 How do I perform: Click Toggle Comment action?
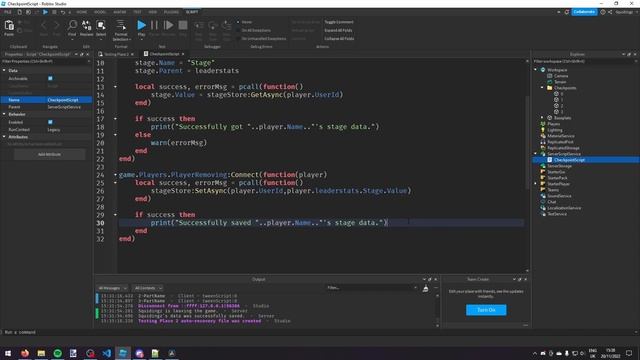(339, 22)
